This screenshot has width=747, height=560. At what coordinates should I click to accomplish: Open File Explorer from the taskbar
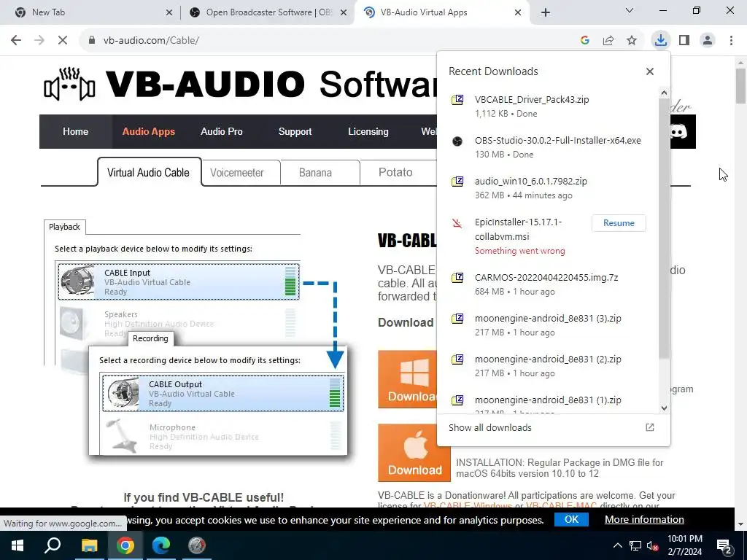click(89, 545)
